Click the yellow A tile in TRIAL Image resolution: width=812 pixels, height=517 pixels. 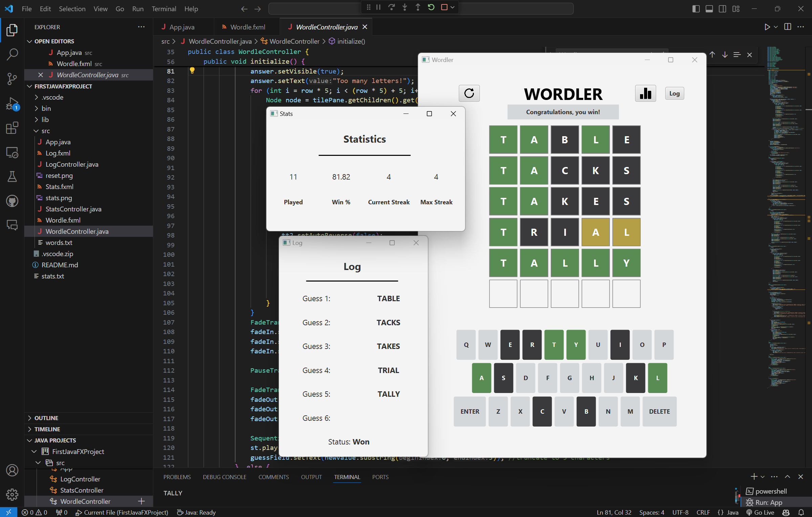(x=596, y=232)
